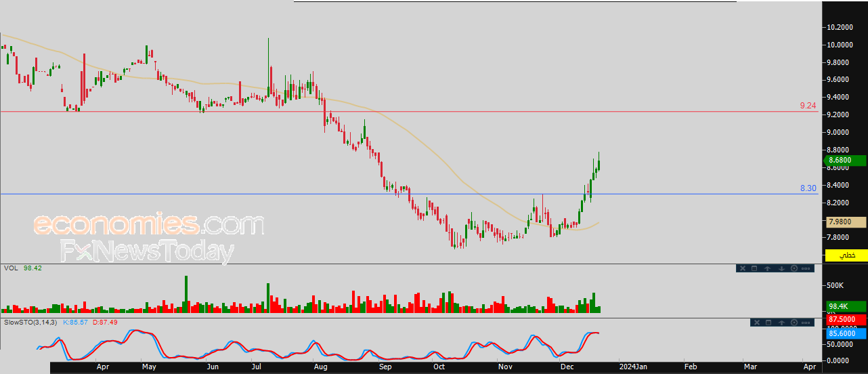
Task: Click the 8.4000 price axis label
Action: 839,185
